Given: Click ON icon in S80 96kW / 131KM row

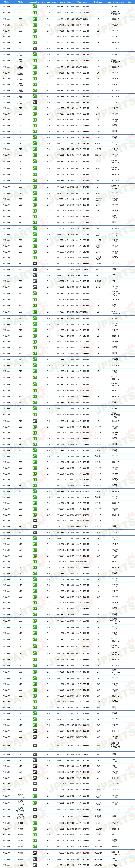Looking at the screenshot, I should coord(35,526).
